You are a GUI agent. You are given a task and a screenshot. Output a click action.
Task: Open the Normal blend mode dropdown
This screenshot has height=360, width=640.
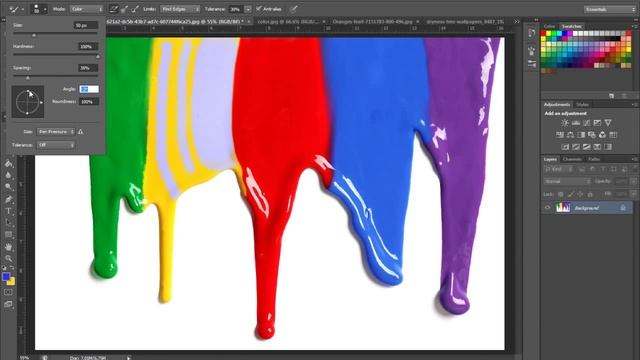567,181
